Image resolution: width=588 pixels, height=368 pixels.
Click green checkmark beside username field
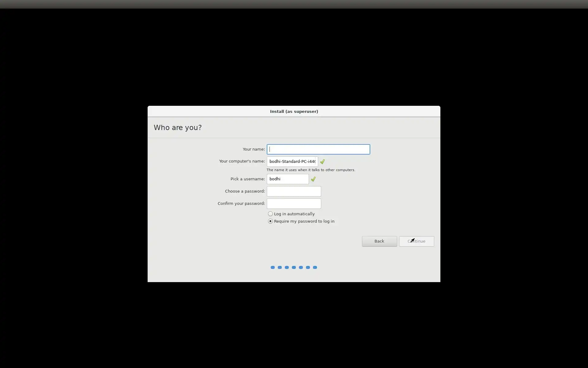click(x=313, y=179)
